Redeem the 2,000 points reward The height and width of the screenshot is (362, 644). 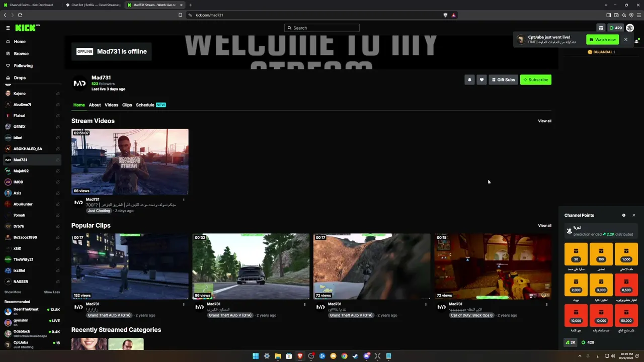point(576,285)
